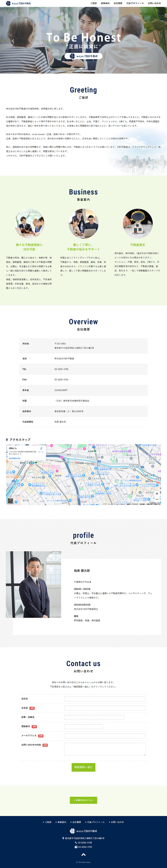Click the 様々な不動産相談に対応可能 circular photo
Screen dimensions: 167x868
[29, 223]
